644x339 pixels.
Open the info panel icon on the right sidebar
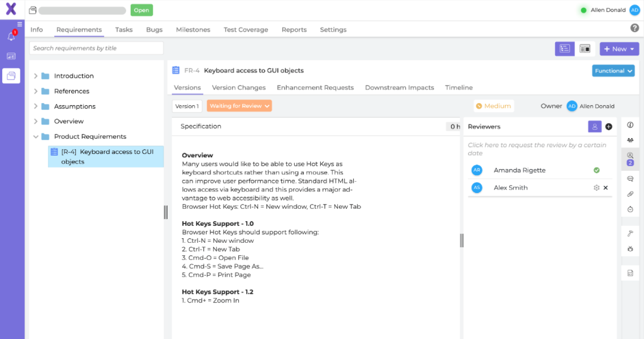pyautogui.click(x=630, y=125)
